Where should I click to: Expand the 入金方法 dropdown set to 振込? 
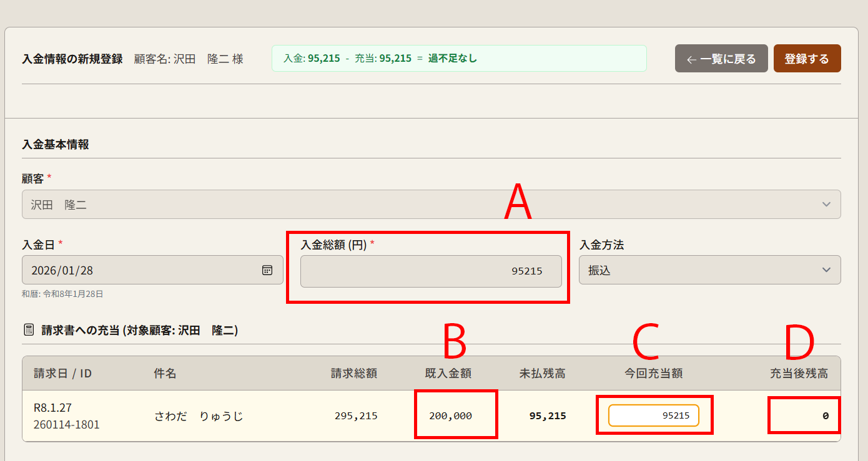pos(709,270)
